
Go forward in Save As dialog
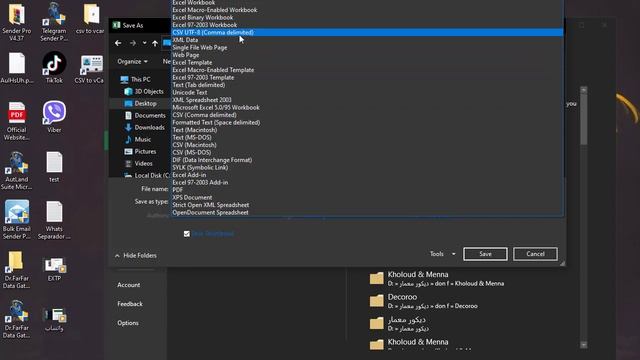click(133, 43)
